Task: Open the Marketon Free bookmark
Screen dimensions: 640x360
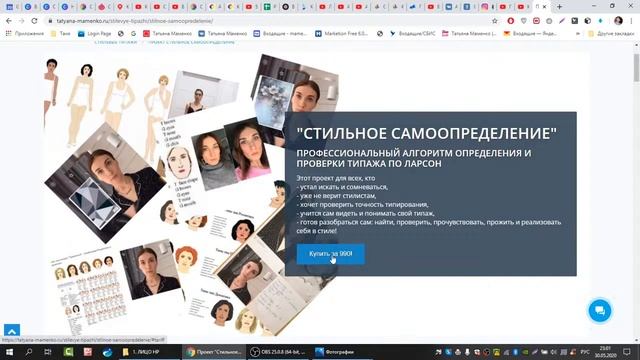Action: pyautogui.click(x=342, y=33)
